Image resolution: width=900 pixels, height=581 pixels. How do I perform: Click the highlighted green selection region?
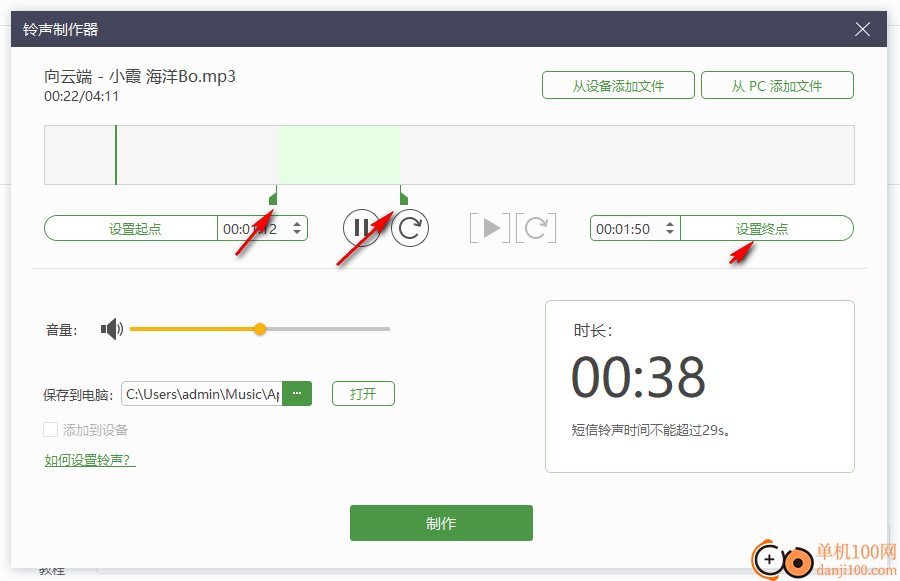pyautogui.click(x=339, y=155)
